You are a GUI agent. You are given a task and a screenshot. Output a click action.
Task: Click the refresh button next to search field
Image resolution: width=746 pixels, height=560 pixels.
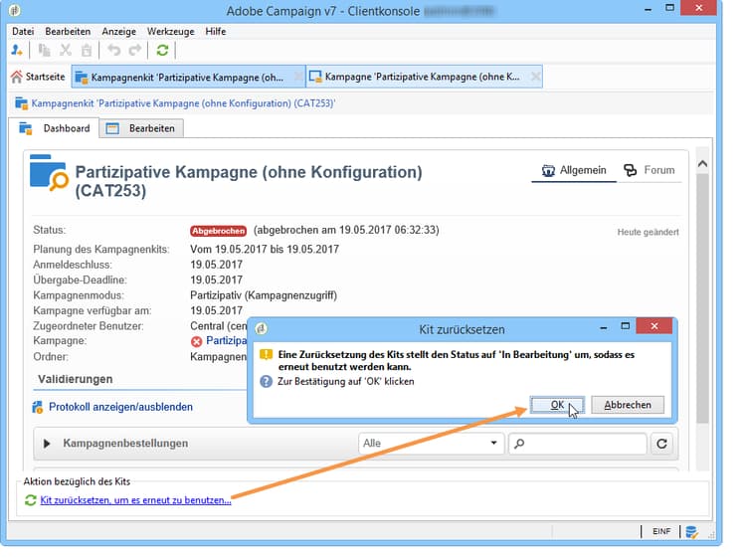pos(661,444)
